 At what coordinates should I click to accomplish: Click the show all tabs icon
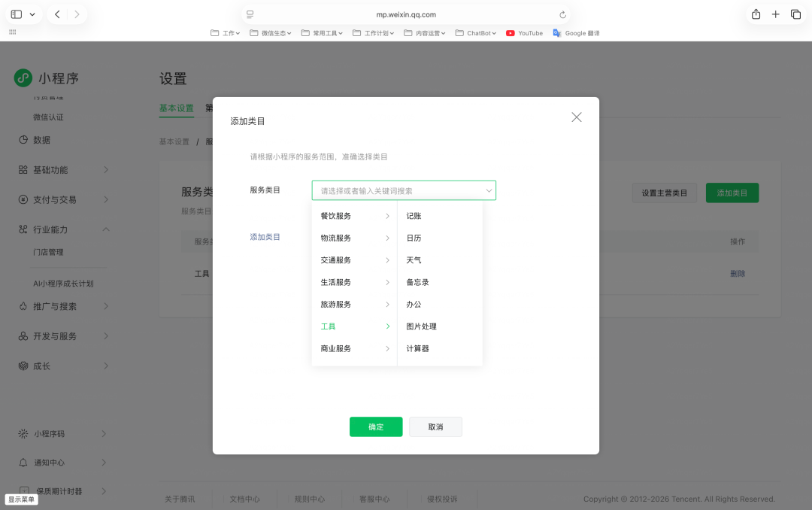(x=795, y=14)
